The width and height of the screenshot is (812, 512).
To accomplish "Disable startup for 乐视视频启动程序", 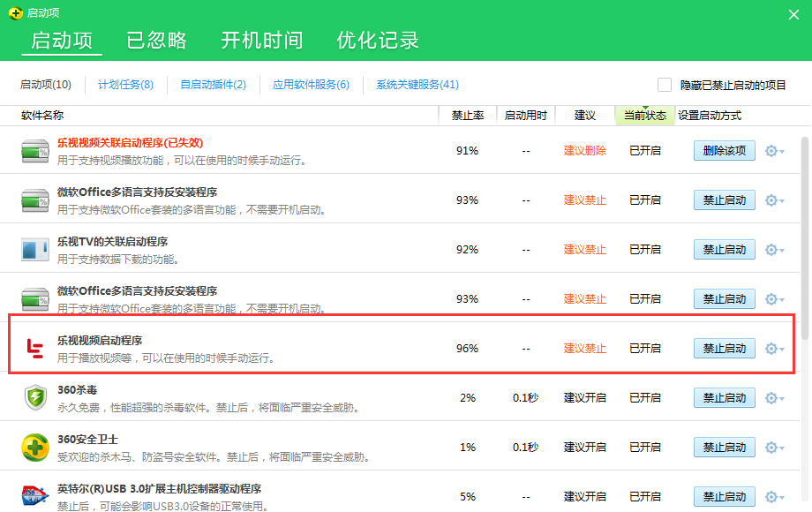I will click(x=724, y=348).
